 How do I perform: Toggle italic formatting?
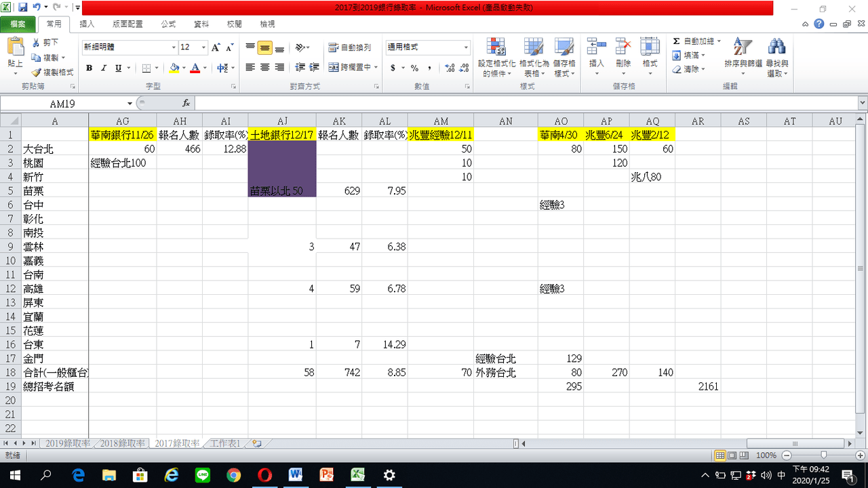(x=104, y=68)
